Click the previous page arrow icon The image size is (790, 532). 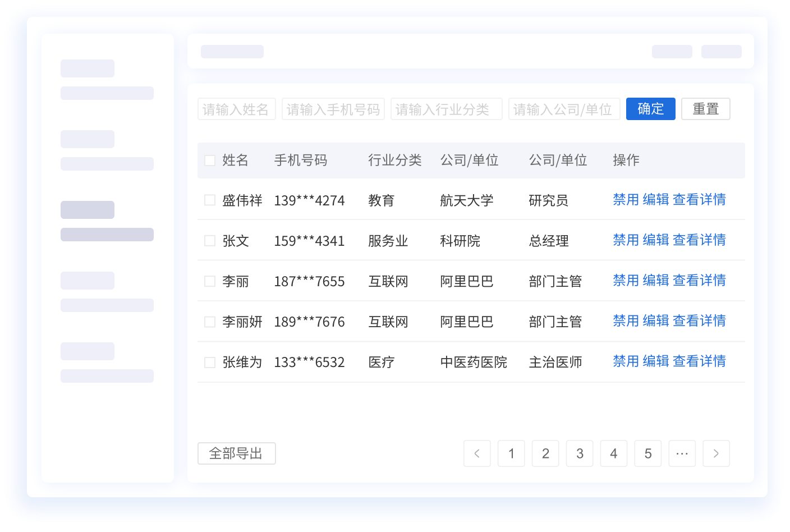477,453
